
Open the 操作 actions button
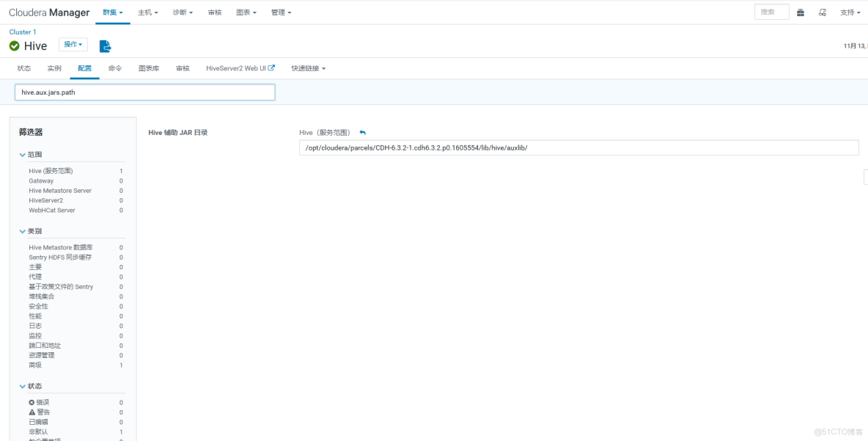[x=72, y=45]
